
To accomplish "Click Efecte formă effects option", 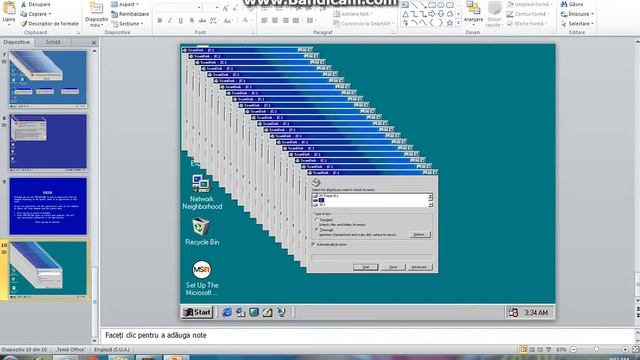I will click(x=527, y=24).
